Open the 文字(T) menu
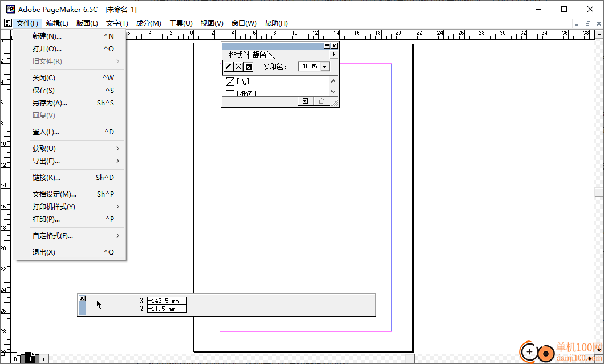604x364 pixels. (x=117, y=23)
